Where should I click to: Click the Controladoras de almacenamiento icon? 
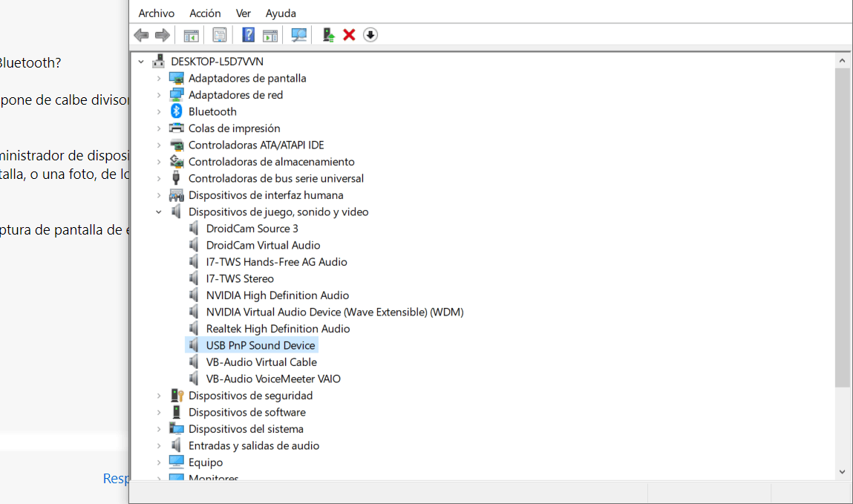176,162
